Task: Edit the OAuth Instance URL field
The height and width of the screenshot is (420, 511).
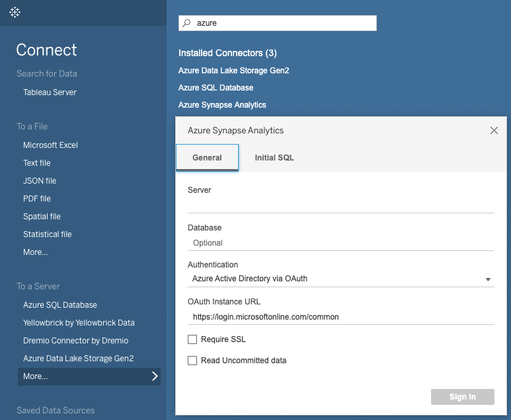Action: [340, 317]
